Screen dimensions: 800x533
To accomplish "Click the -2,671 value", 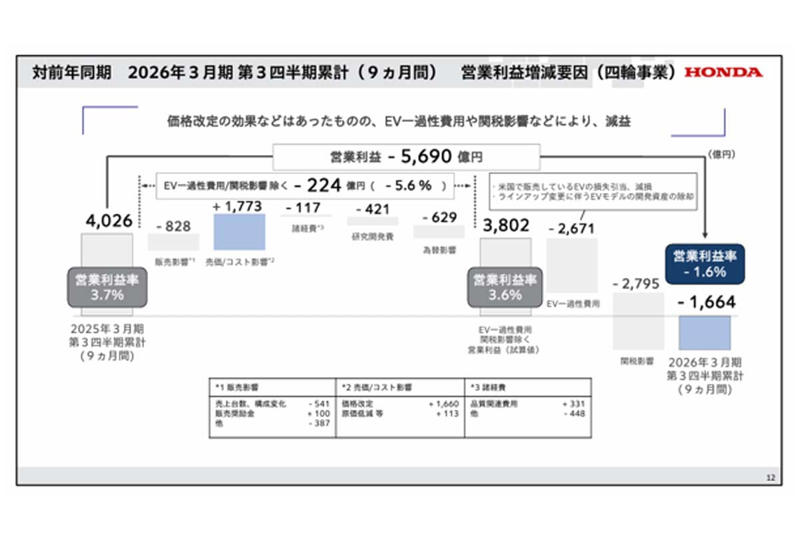I will point(571,229).
